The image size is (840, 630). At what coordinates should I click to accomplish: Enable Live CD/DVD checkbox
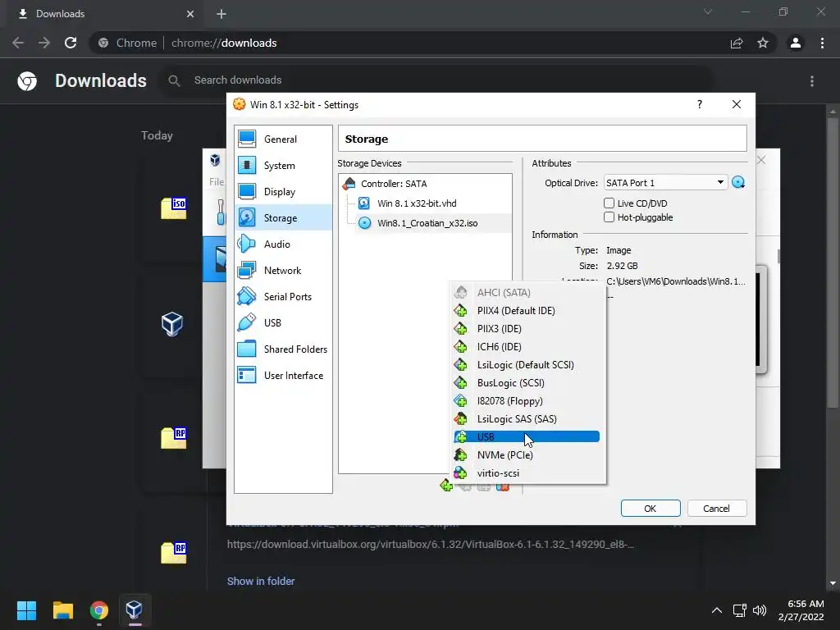(x=609, y=203)
